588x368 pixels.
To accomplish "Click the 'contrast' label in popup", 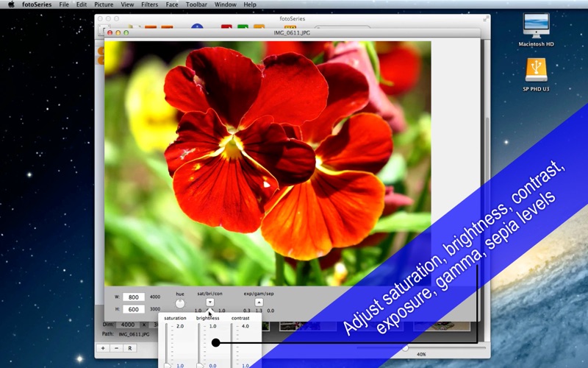I will click(x=240, y=318).
